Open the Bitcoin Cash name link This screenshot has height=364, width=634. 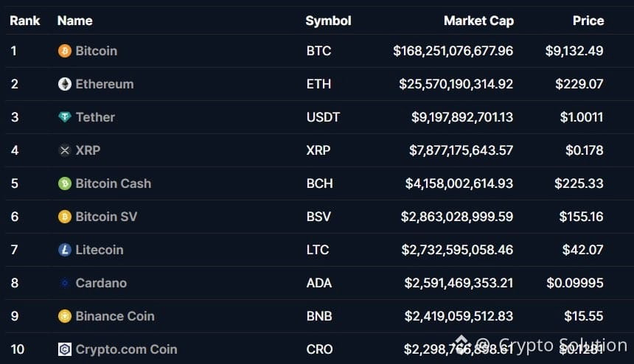[x=114, y=183]
